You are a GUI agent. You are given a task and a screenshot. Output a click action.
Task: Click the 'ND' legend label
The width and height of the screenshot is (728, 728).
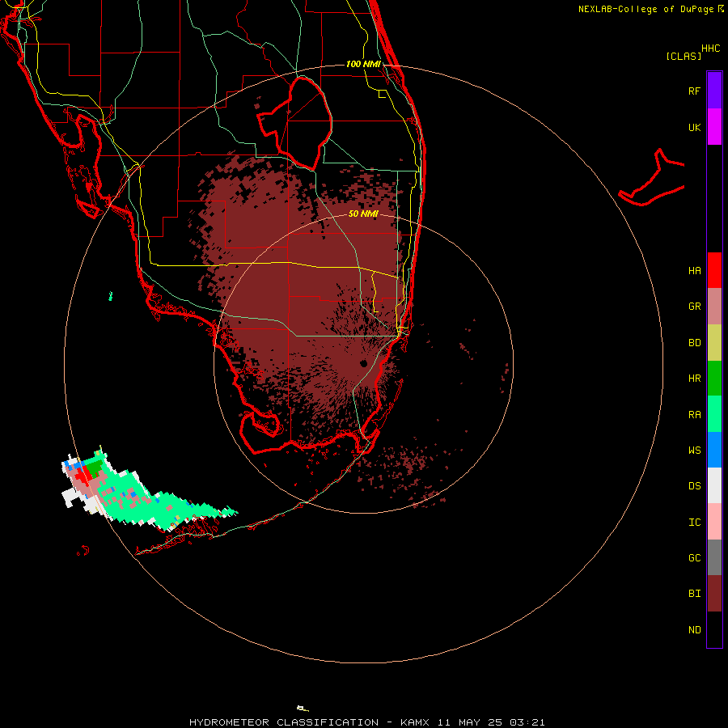coord(694,630)
